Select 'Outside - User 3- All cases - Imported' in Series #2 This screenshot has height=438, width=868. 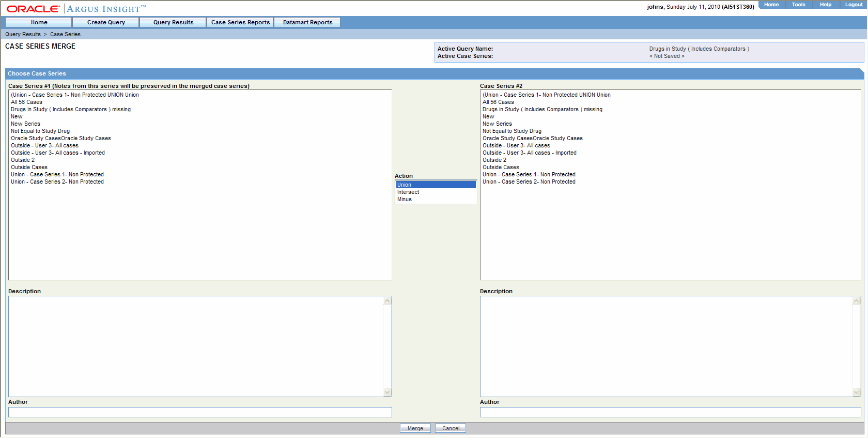(670, 153)
